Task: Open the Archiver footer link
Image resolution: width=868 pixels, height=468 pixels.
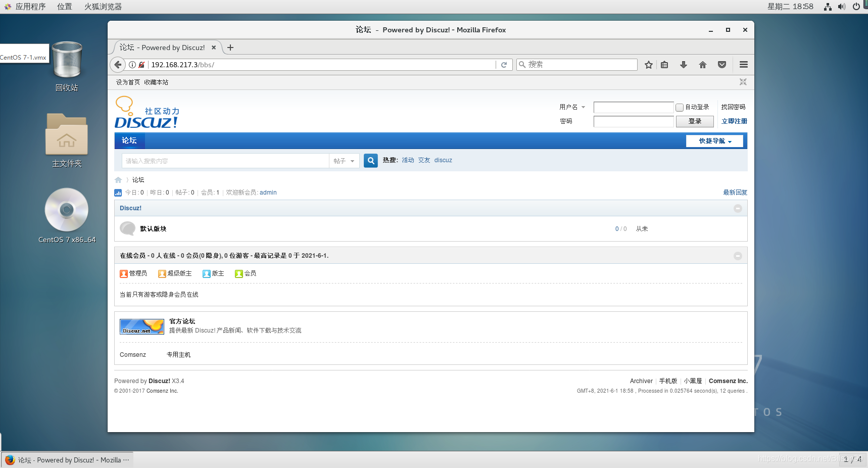Action: [641, 381]
